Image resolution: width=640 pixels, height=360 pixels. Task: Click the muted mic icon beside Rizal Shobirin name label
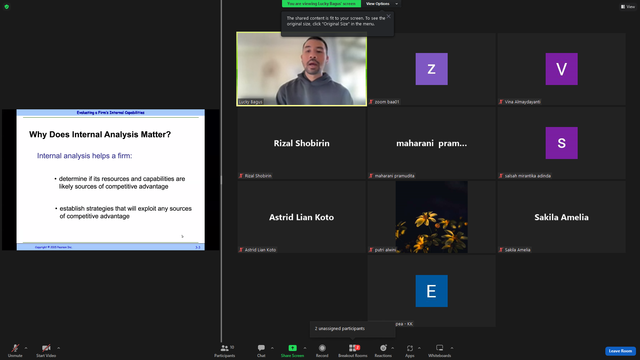(241, 176)
